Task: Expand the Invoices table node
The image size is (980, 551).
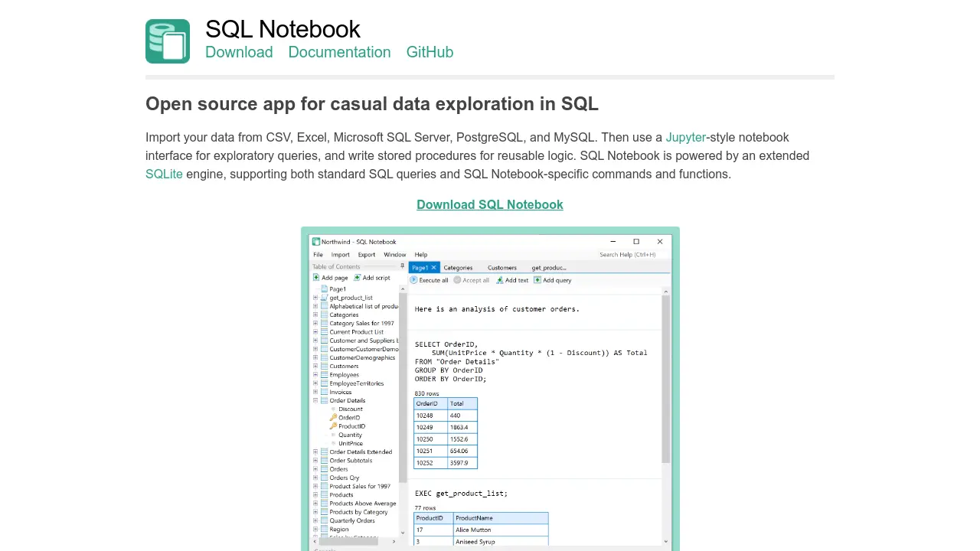Action: coord(315,392)
